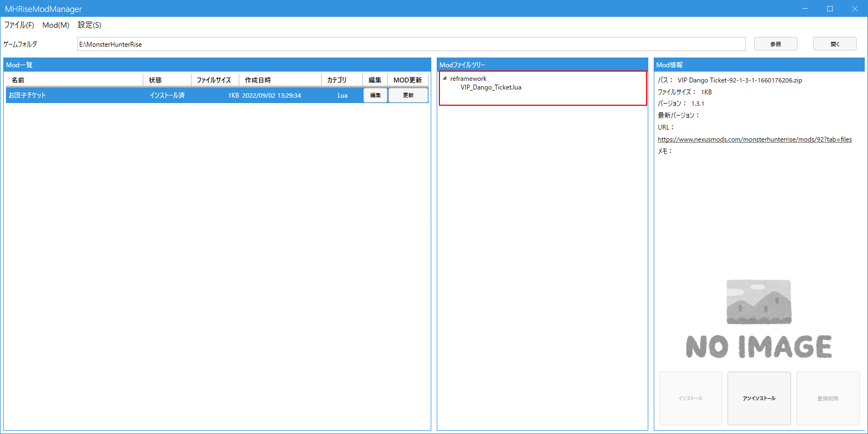Click the mod path zip file name text
This screenshot has width=868, height=434.
coord(739,80)
